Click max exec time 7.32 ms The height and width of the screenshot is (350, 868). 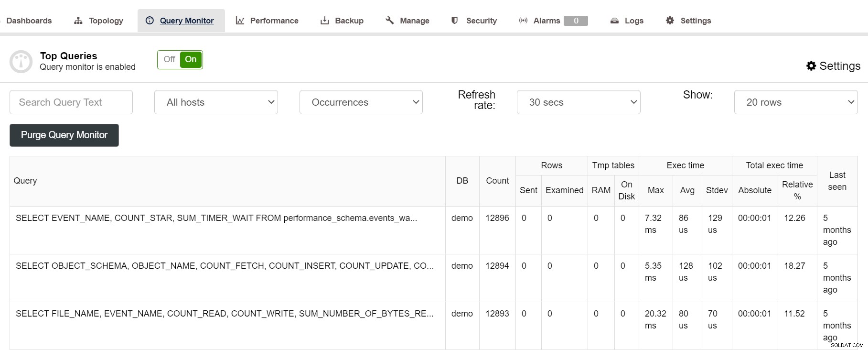653,224
